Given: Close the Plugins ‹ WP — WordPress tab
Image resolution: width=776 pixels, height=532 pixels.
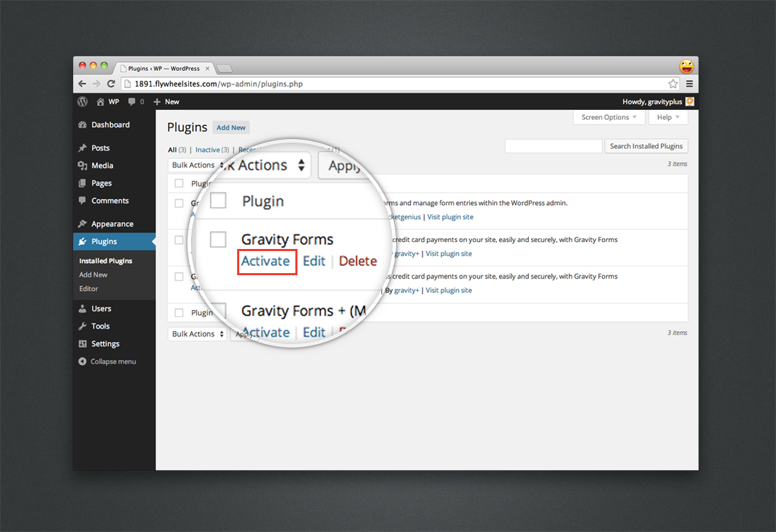Looking at the screenshot, I should point(207,69).
